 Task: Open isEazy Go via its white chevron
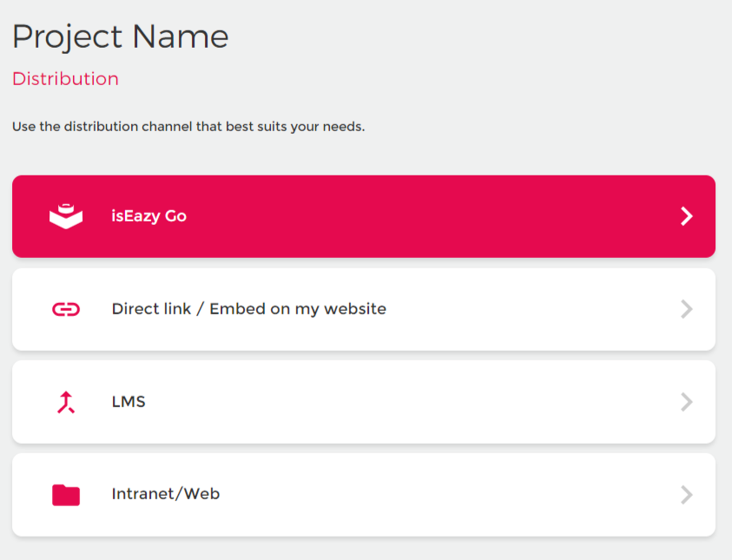coord(687,216)
